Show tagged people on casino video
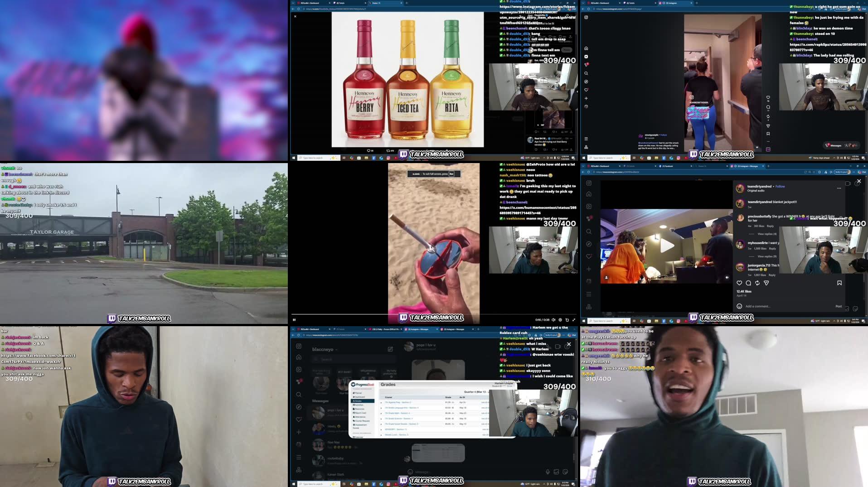Image resolution: width=868 pixels, height=487 pixels. coord(606,277)
